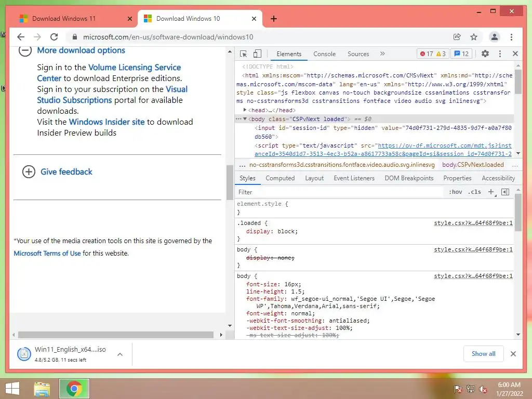Go back using the browser back arrow

click(21, 37)
